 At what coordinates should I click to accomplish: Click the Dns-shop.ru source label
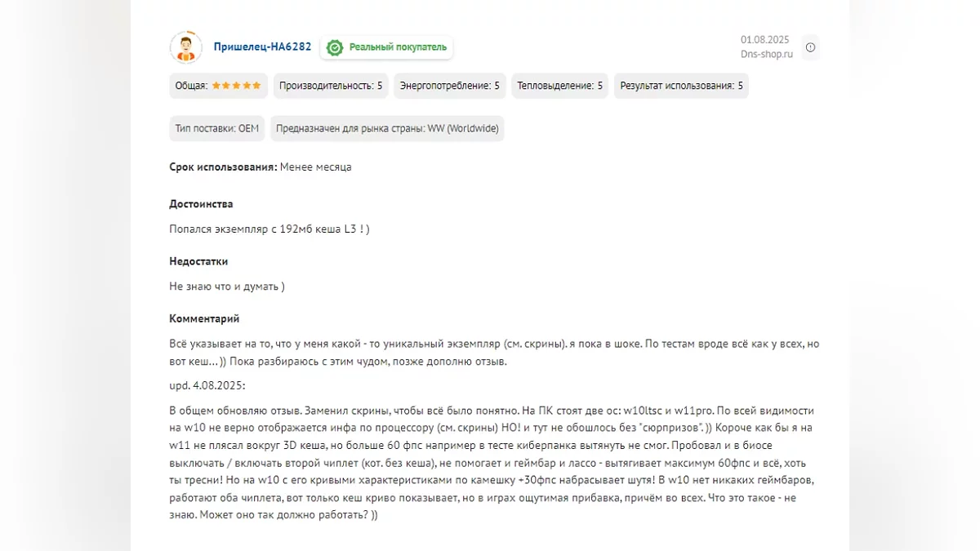(766, 55)
